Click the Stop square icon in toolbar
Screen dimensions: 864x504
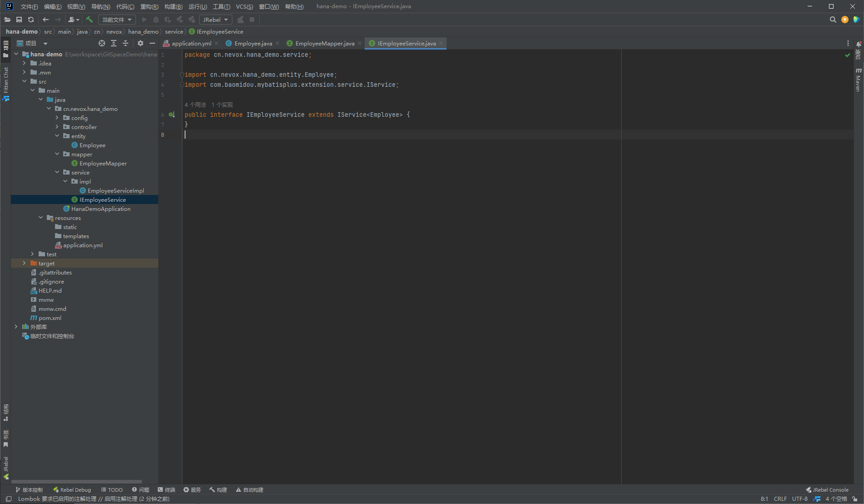coord(252,20)
